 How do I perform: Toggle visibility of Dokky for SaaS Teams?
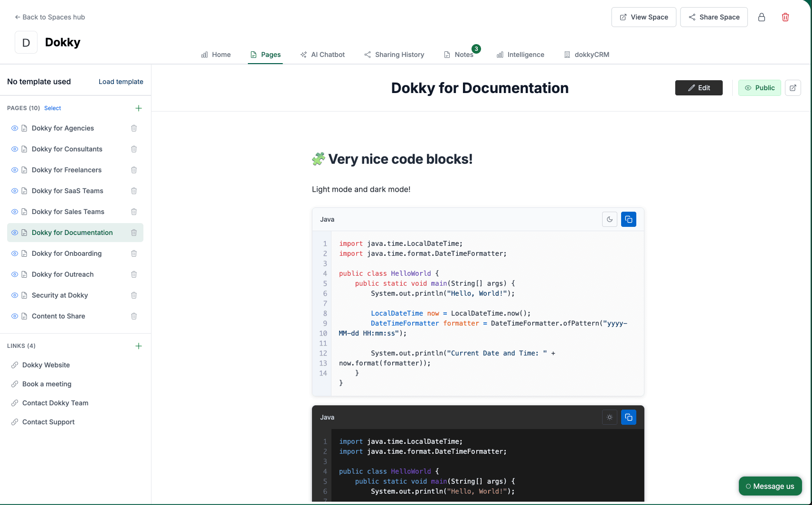15,191
